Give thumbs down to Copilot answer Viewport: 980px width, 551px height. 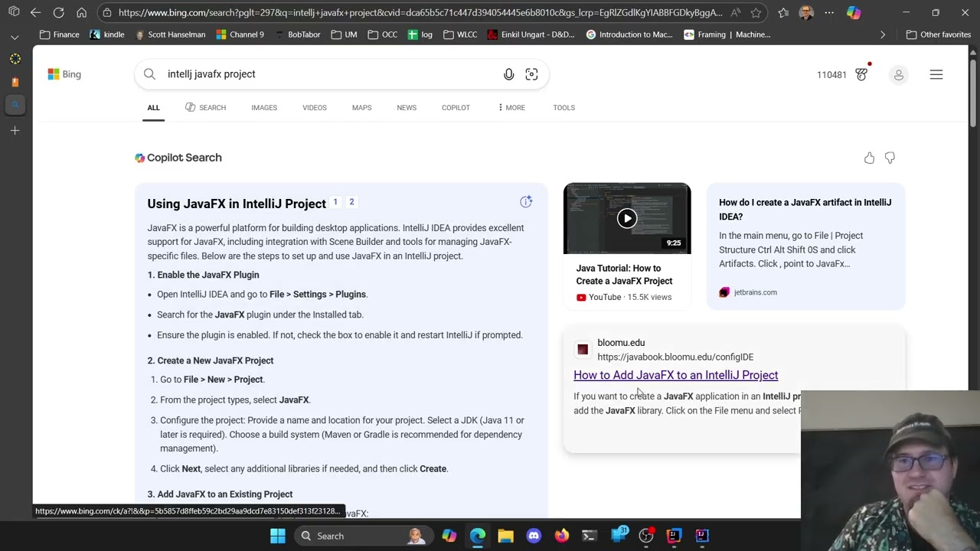pos(890,158)
